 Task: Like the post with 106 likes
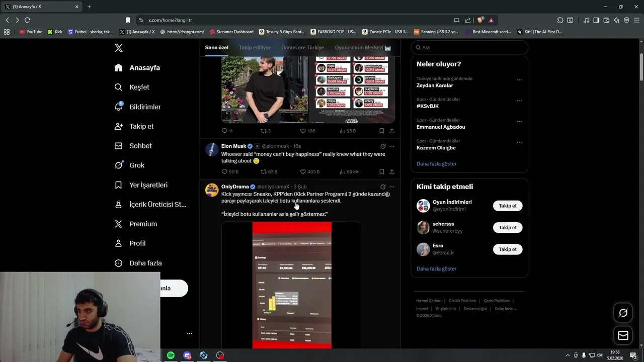[x=307, y=131]
